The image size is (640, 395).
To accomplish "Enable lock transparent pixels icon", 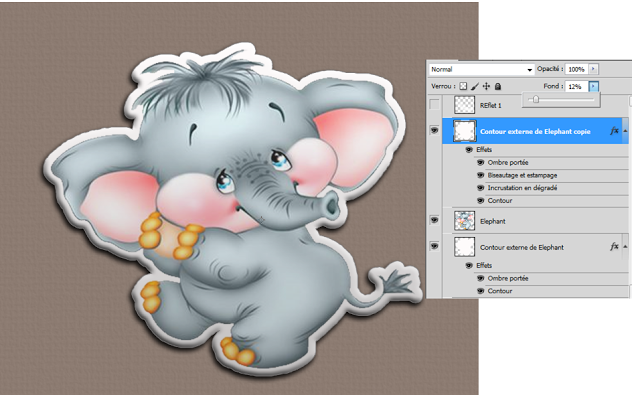I will [x=463, y=87].
